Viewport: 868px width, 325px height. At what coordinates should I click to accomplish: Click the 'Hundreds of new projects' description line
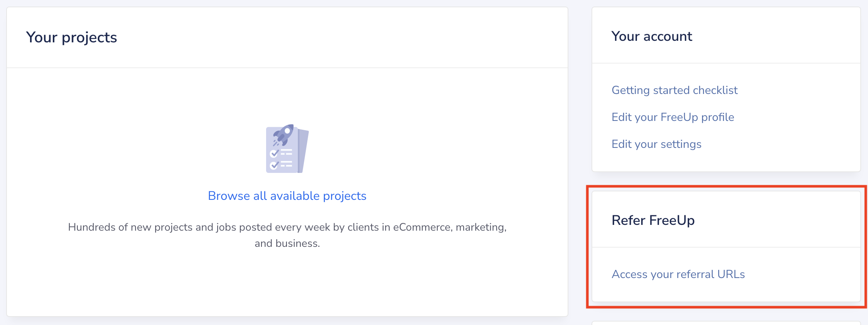click(287, 227)
